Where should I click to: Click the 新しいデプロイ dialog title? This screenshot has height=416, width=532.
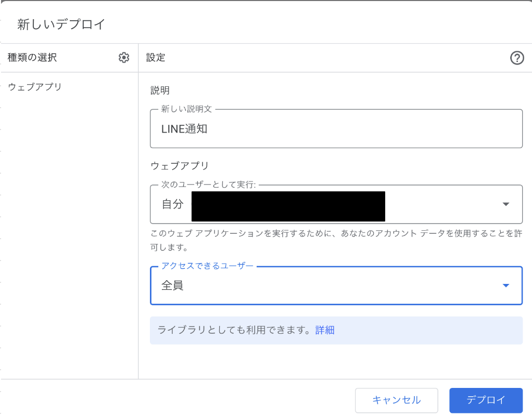click(61, 24)
